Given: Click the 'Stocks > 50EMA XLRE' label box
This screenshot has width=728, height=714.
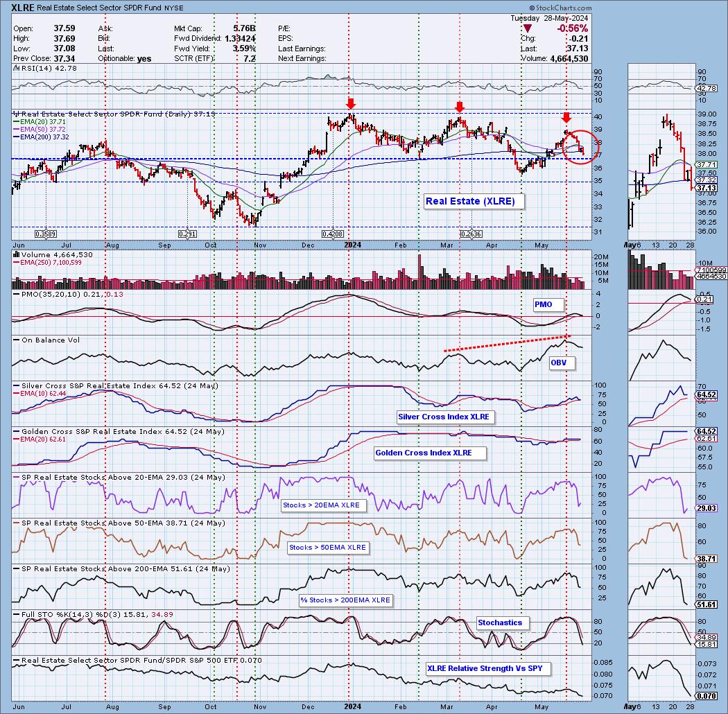Looking at the screenshot, I should [x=327, y=548].
